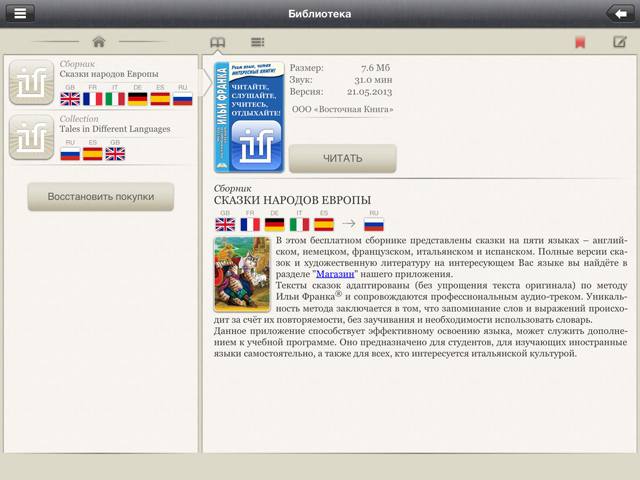The height and width of the screenshot is (480, 640).
Task: Click the Библиотека title
Action: (320, 14)
